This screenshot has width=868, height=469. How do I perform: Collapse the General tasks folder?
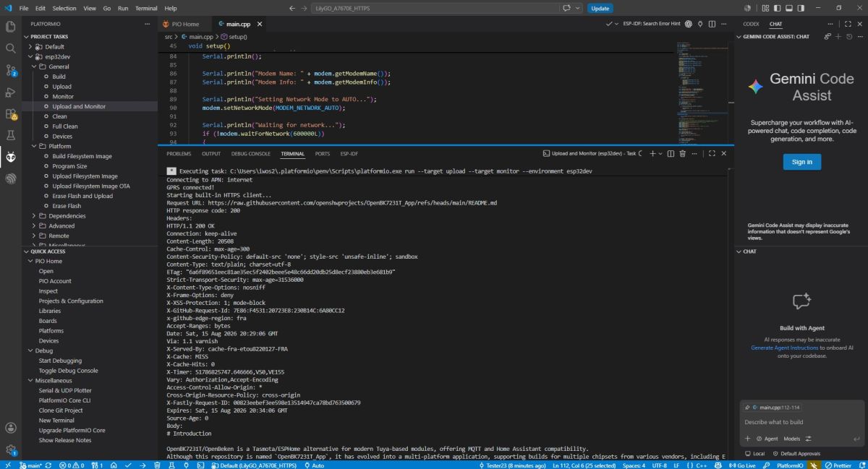tap(35, 66)
